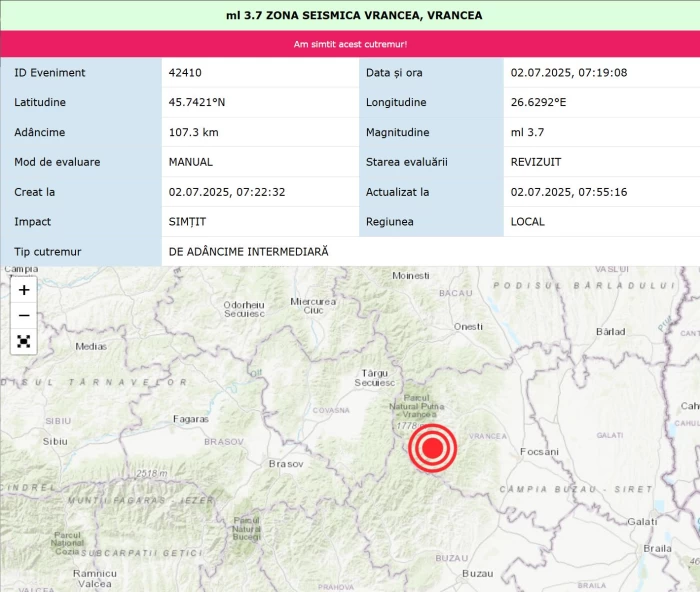
Task: Click 'Am simtit acest cutremur!' button
Action: click(x=350, y=44)
